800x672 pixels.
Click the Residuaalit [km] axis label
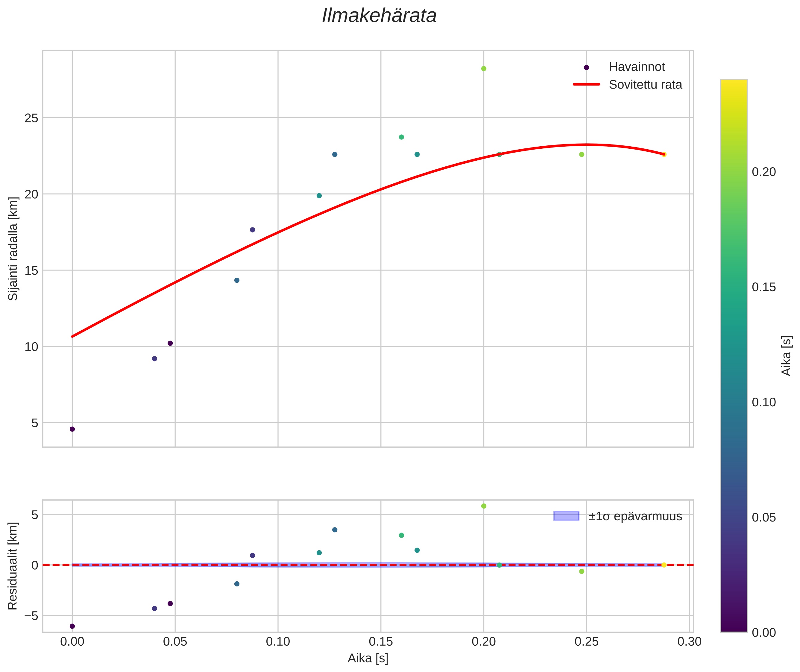coord(13,566)
